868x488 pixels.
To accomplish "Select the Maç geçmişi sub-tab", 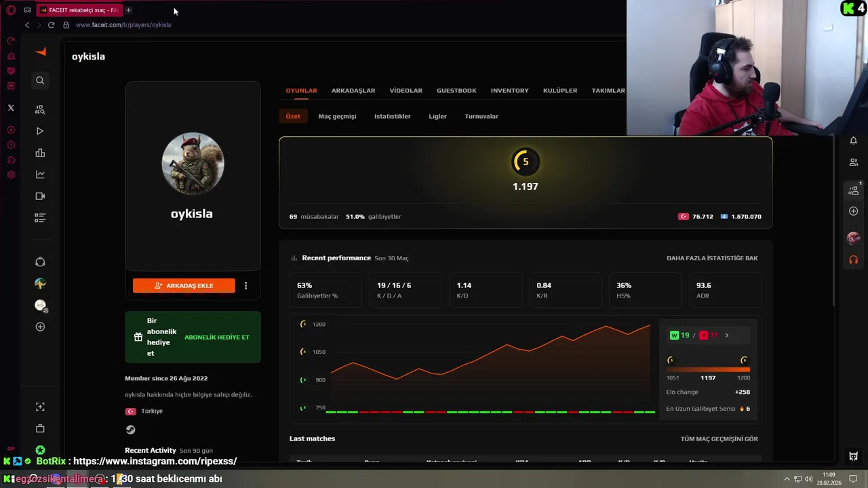I will click(x=337, y=116).
